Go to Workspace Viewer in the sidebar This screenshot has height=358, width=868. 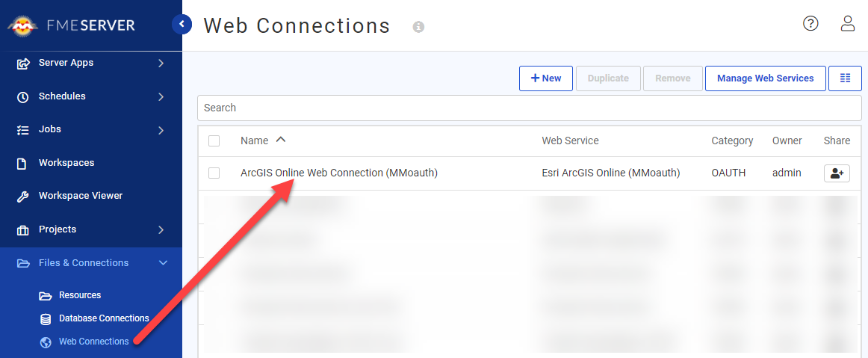coord(81,196)
